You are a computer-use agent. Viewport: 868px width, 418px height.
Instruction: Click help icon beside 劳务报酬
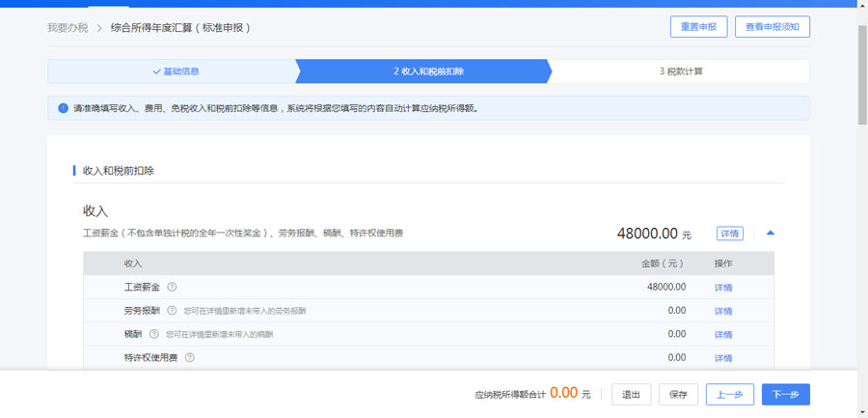point(172,311)
